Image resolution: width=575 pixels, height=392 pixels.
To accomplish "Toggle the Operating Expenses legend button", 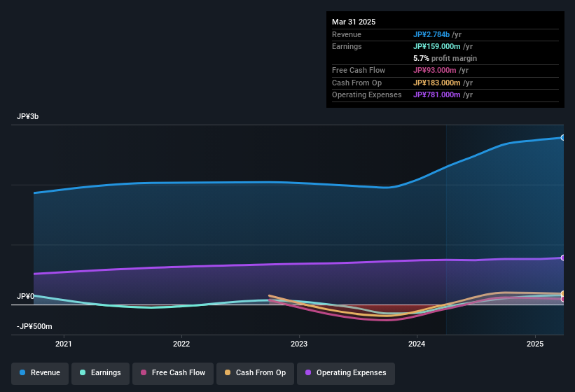I will 346,373.
